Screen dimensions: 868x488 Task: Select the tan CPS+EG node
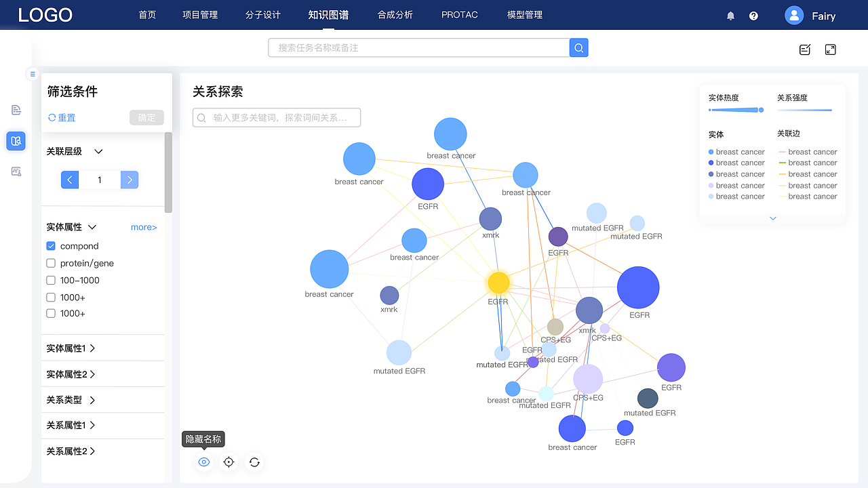[x=555, y=327]
